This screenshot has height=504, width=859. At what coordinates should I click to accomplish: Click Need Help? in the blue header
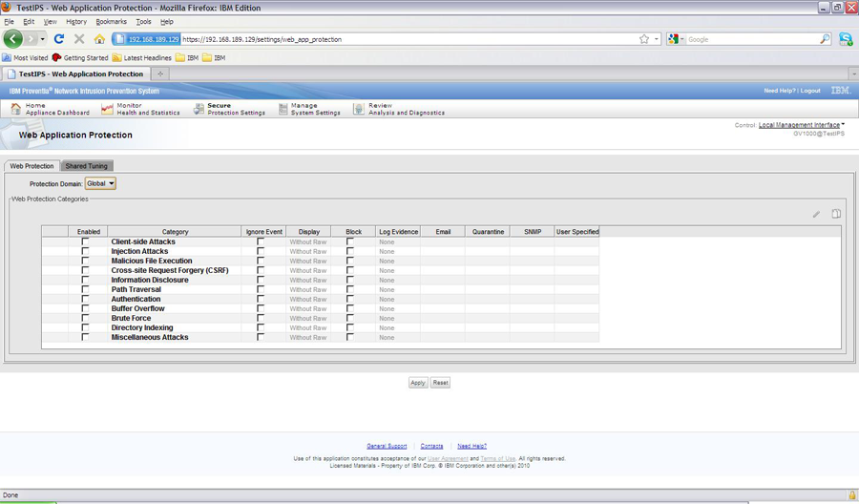[780, 91]
